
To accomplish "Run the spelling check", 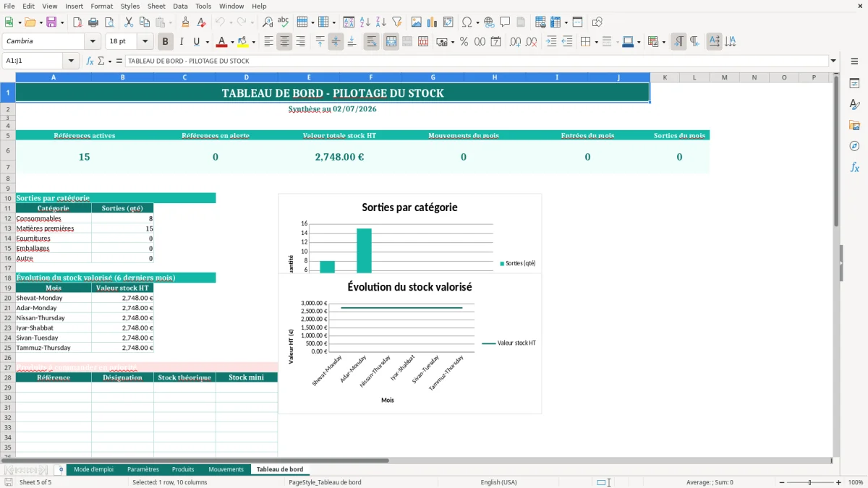I will point(284,22).
